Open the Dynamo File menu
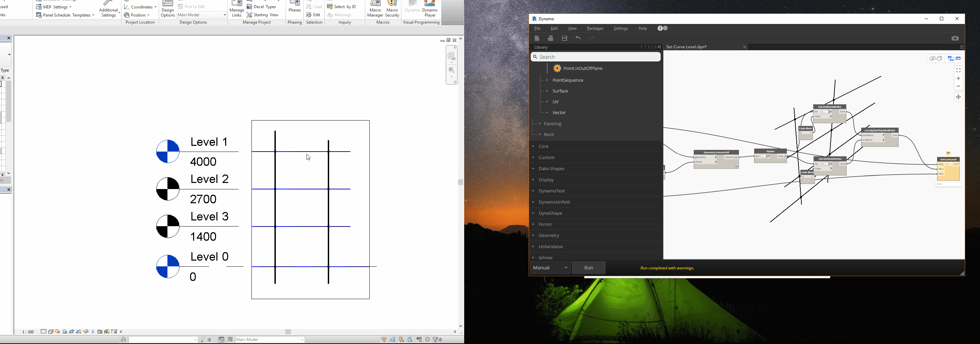The image size is (980, 344). (537, 29)
